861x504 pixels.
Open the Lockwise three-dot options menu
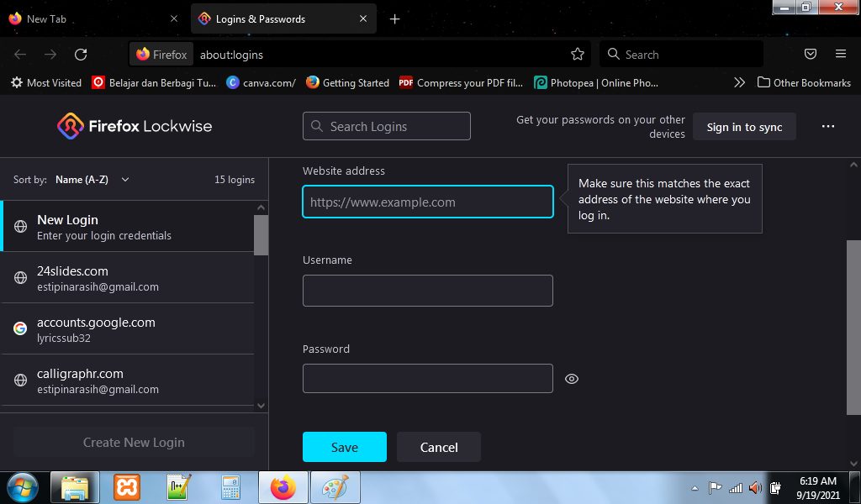tap(828, 127)
